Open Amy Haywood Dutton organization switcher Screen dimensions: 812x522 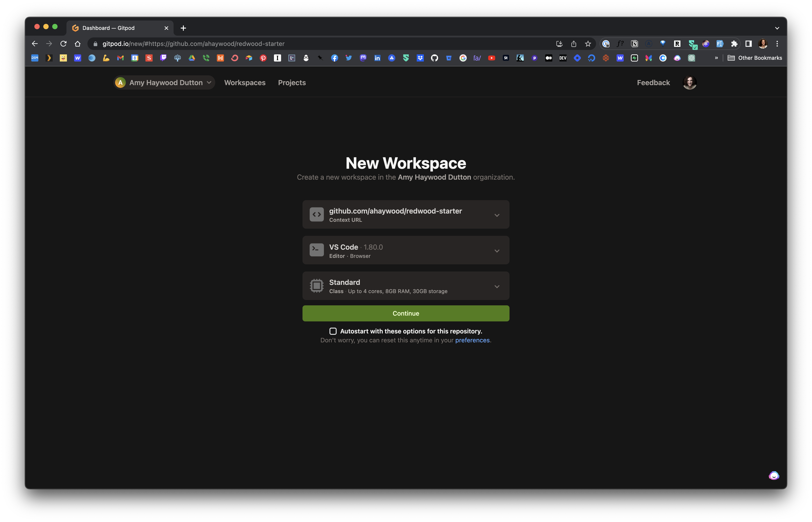coord(164,83)
